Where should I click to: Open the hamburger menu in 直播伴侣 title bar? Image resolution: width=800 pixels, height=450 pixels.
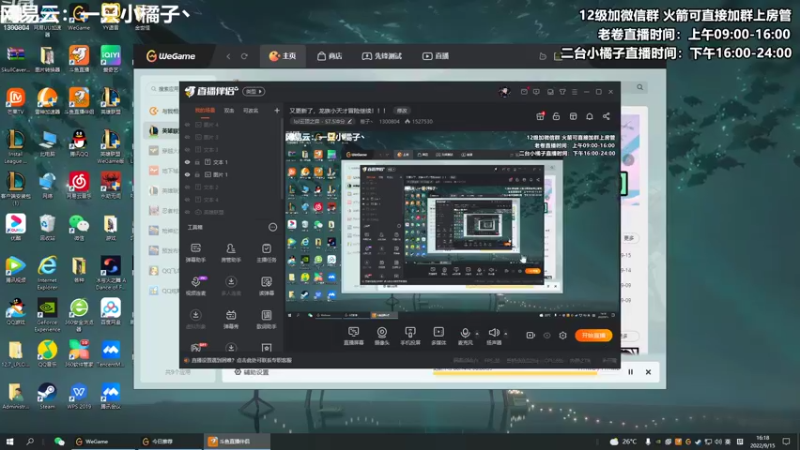tap(574, 92)
